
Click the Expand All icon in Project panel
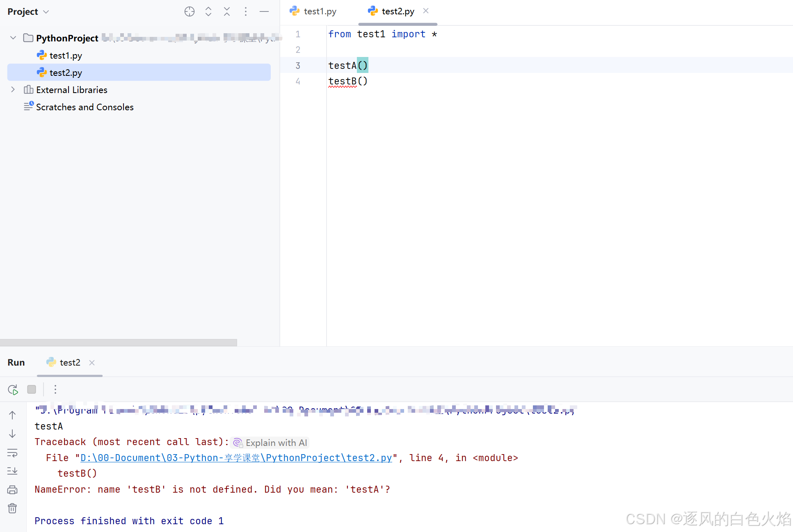[208, 11]
